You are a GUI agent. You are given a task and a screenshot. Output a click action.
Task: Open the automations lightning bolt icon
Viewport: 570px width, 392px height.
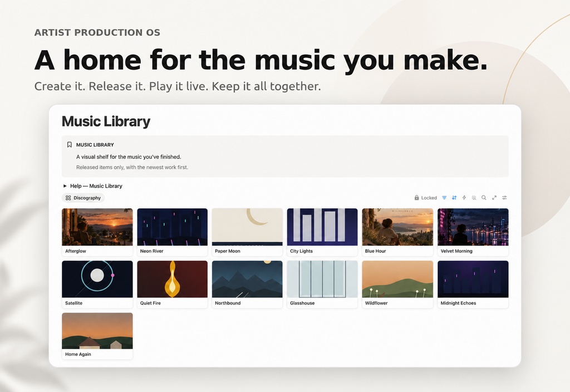[x=464, y=198]
